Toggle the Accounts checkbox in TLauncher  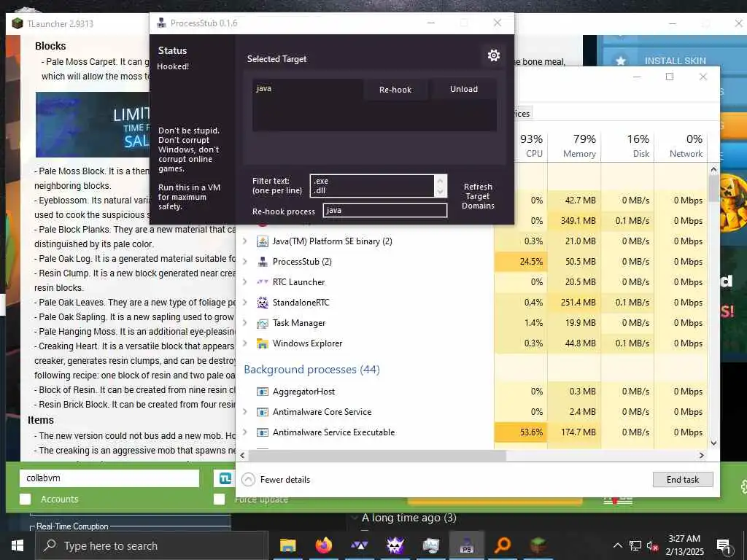tap(26, 499)
